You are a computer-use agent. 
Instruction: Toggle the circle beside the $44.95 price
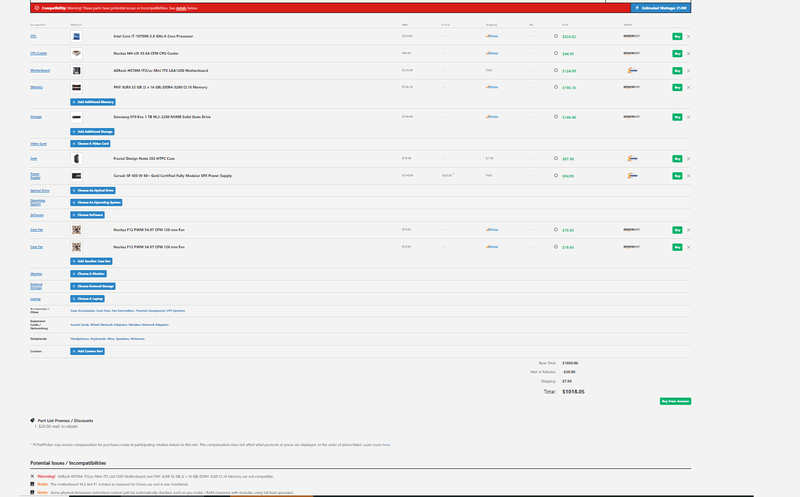point(556,53)
